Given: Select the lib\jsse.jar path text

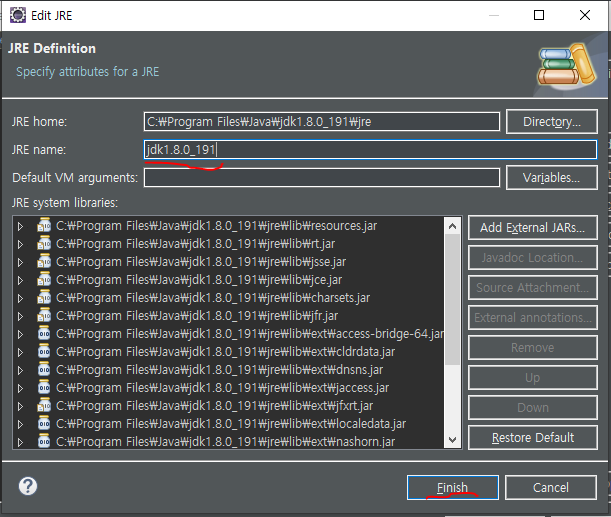Looking at the screenshot, I should (201, 262).
